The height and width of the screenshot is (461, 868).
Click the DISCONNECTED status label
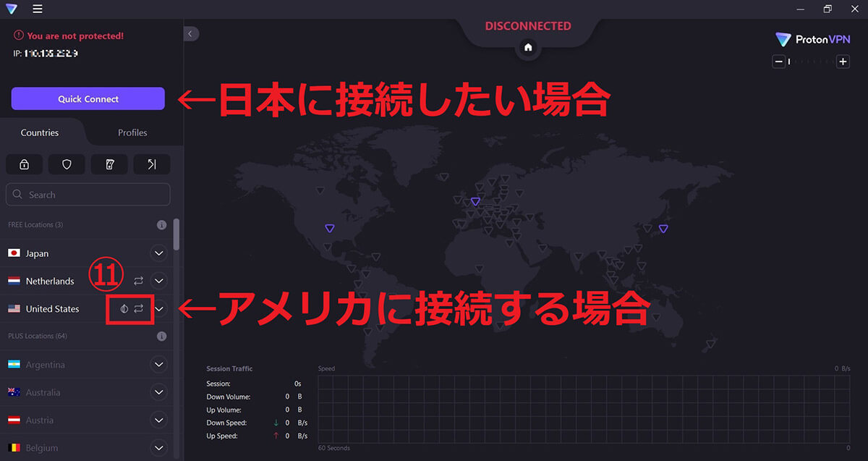coord(528,26)
